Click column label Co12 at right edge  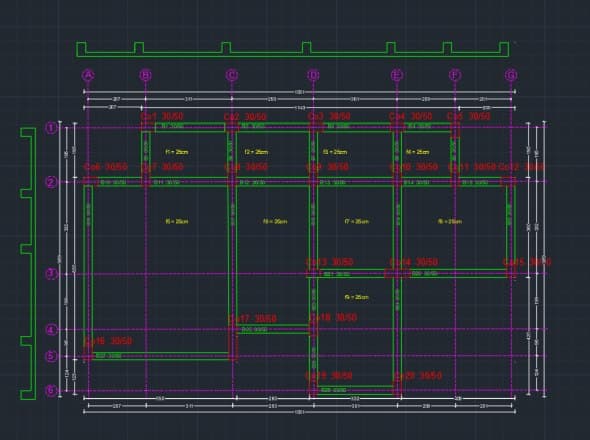pyautogui.click(x=521, y=167)
